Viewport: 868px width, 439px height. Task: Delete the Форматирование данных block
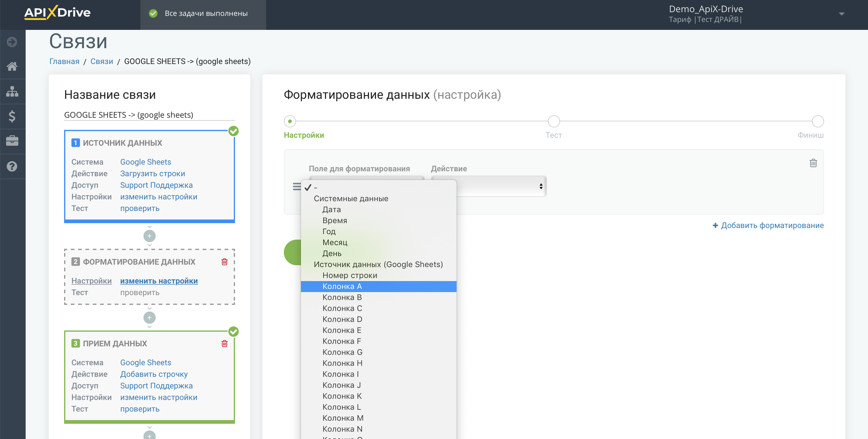[224, 262]
